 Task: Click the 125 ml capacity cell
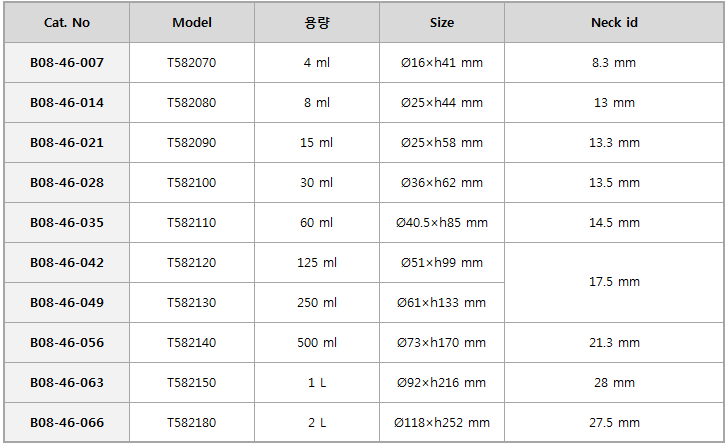tap(317, 263)
